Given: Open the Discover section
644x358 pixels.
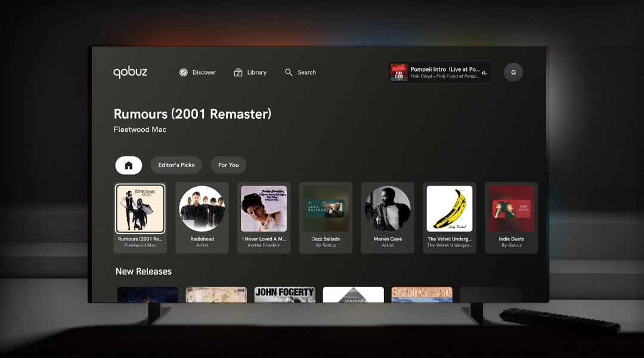Looking at the screenshot, I should click(x=197, y=72).
